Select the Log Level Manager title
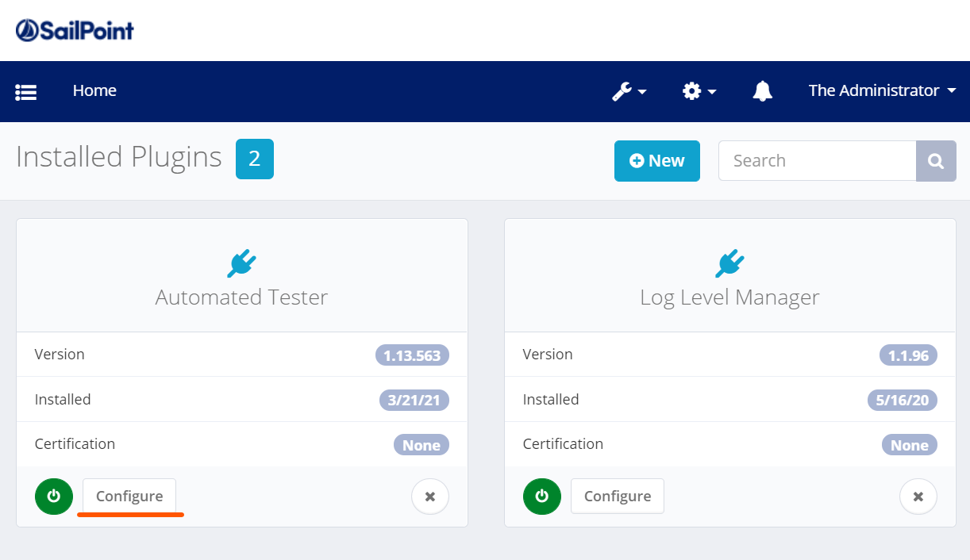The image size is (970, 560). click(729, 297)
